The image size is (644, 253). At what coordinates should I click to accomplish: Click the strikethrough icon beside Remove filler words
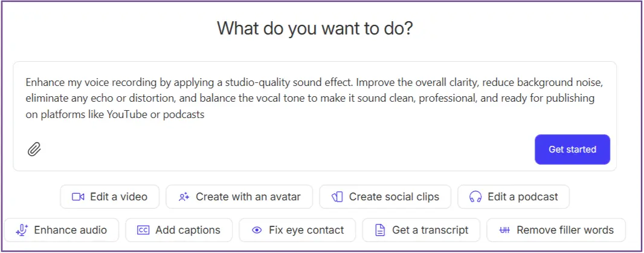pos(504,230)
